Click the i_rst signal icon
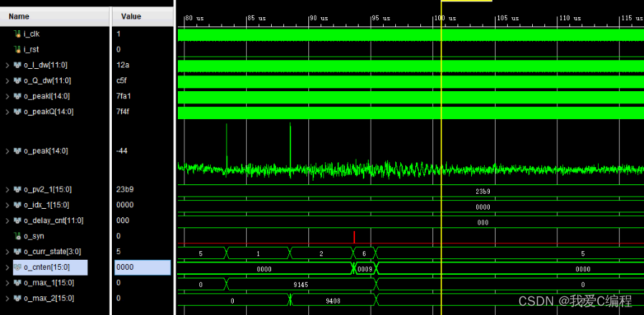 [18, 50]
